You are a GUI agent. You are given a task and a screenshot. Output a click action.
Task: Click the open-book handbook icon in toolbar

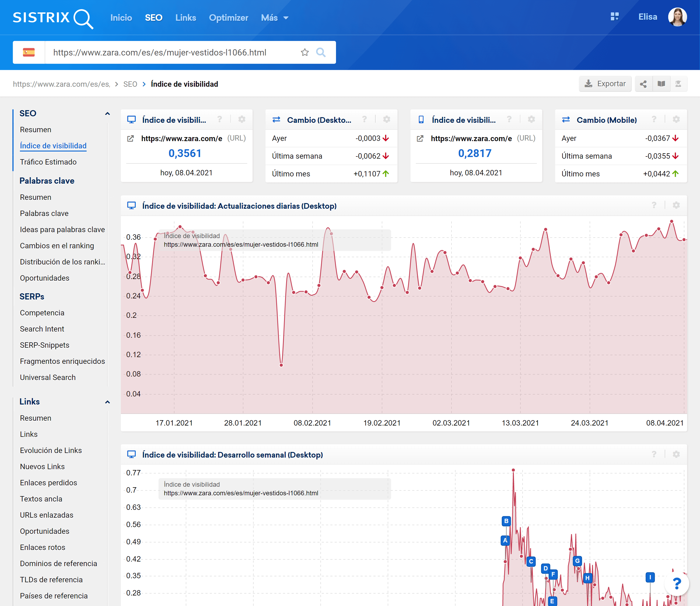click(661, 84)
